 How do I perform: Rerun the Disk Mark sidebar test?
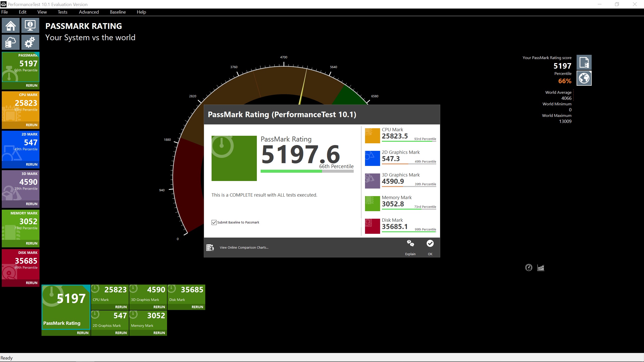pyautogui.click(x=31, y=283)
